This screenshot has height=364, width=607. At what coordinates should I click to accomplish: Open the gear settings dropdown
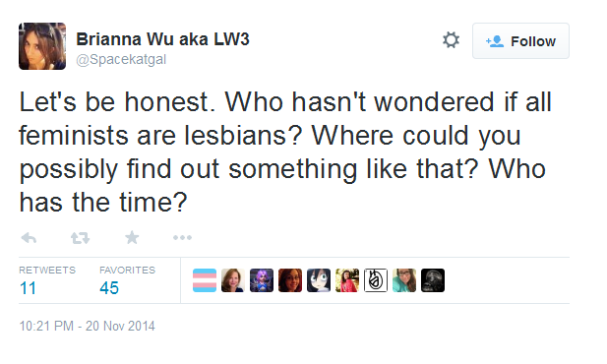pos(451,40)
